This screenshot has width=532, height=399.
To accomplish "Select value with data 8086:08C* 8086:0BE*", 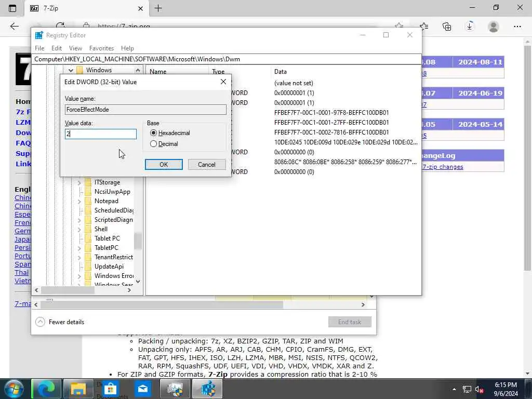I will 345,162.
